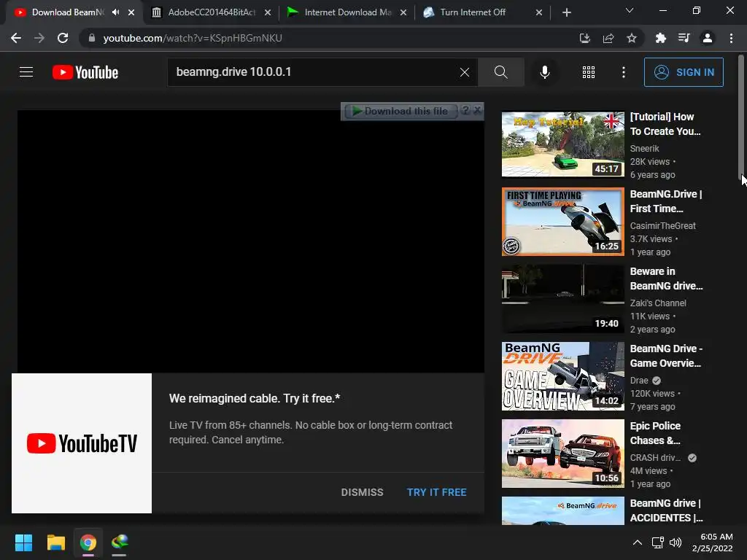747x560 pixels.
Task: Click the address bar URL
Action: (193, 38)
